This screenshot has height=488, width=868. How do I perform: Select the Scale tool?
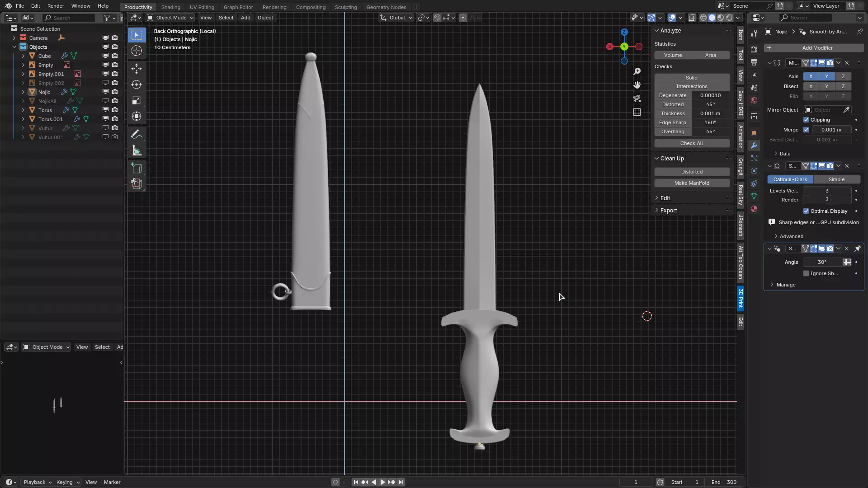pos(137,100)
